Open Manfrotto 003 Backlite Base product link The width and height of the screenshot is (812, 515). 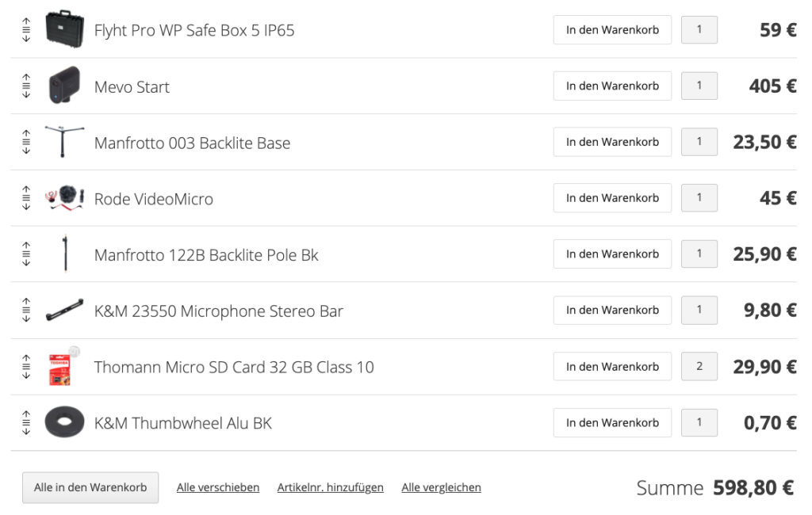pos(192,143)
